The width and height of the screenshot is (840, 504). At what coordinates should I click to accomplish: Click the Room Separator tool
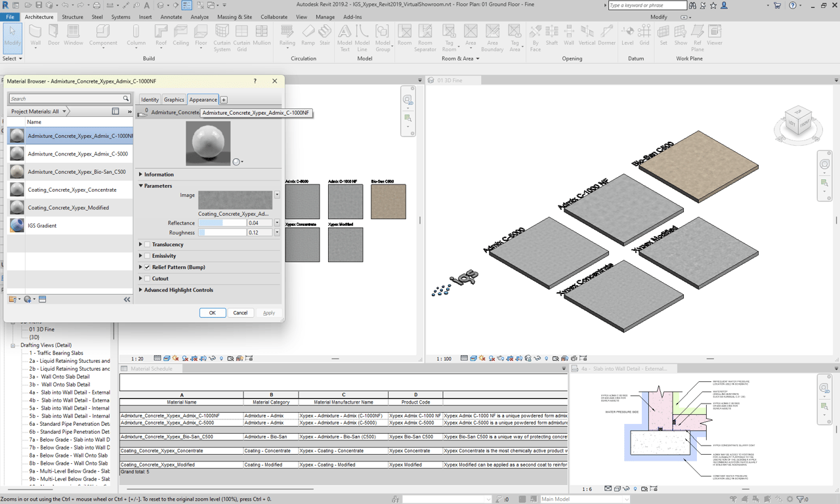(425, 35)
